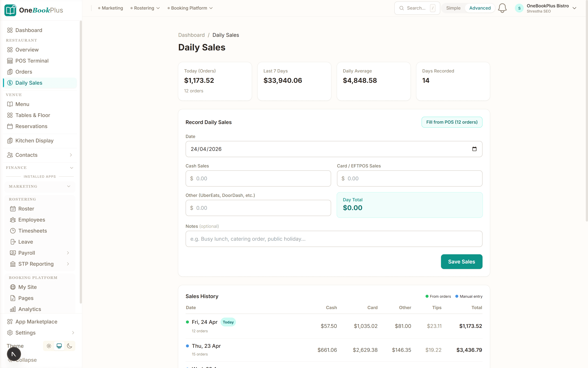Expand the STP Reporting submenu chevron
Viewport: 588px width, 368px height.
point(68,264)
